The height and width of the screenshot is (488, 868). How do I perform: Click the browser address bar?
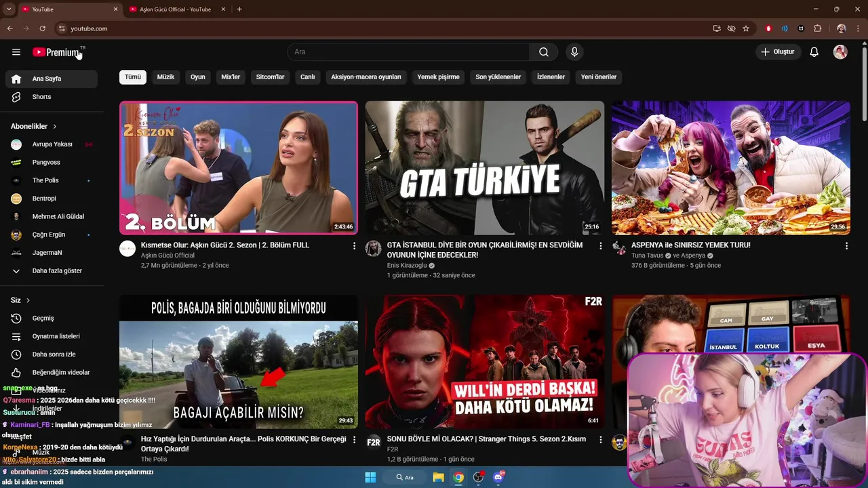(380, 28)
